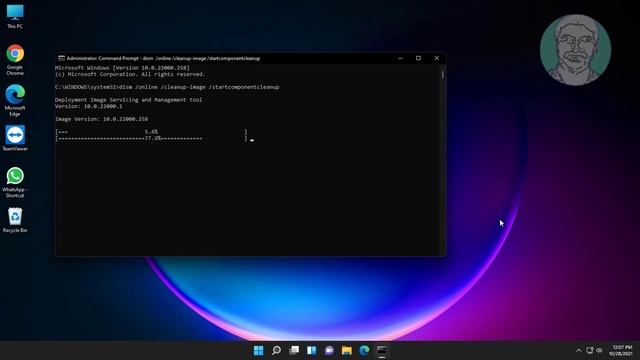This screenshot has width=640, height=360.
Task: Open Task View on taskbar
Action: 294,351
